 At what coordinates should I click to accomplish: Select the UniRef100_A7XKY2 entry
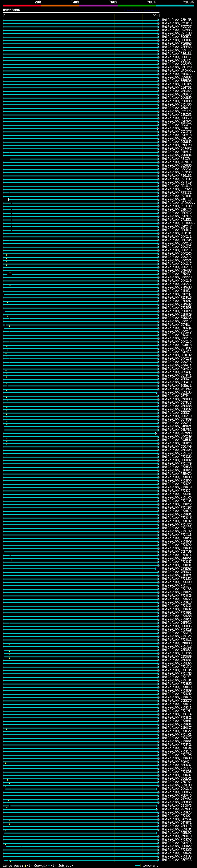click(176, 504)
